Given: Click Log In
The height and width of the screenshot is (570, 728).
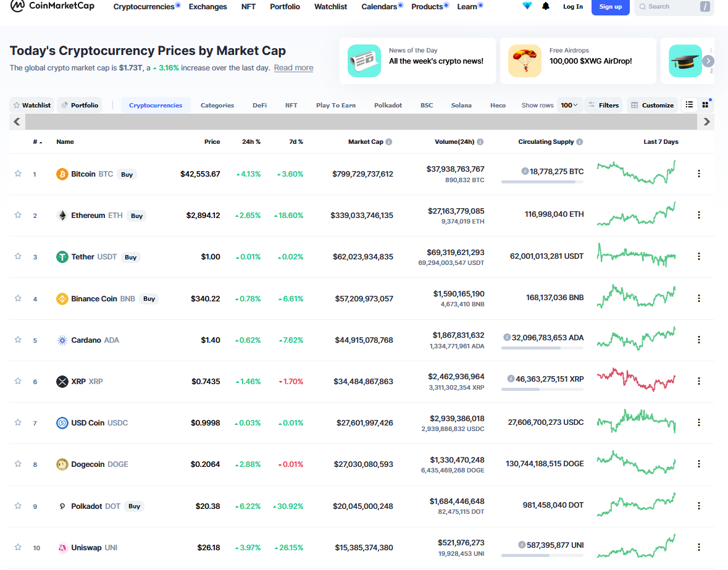Looking at the screenshot, I should (573, 7).
